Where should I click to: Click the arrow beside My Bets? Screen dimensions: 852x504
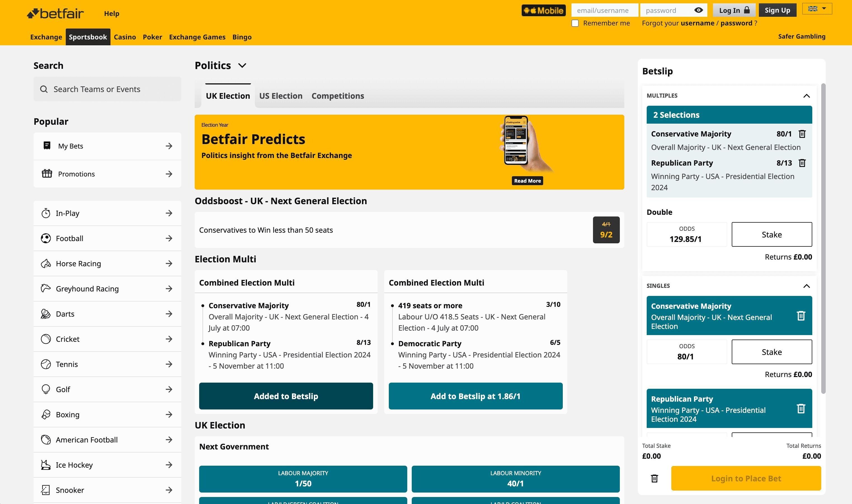[x=169, y=146]
